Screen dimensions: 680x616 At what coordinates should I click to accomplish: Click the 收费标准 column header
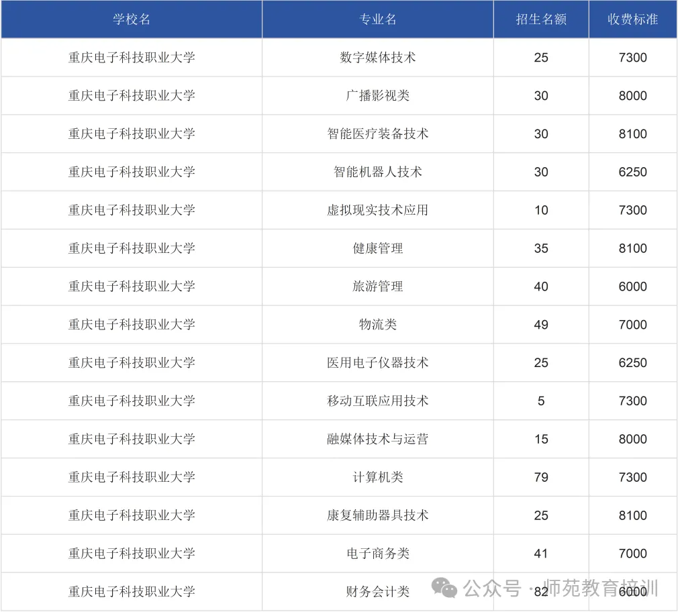click(633, 19)
